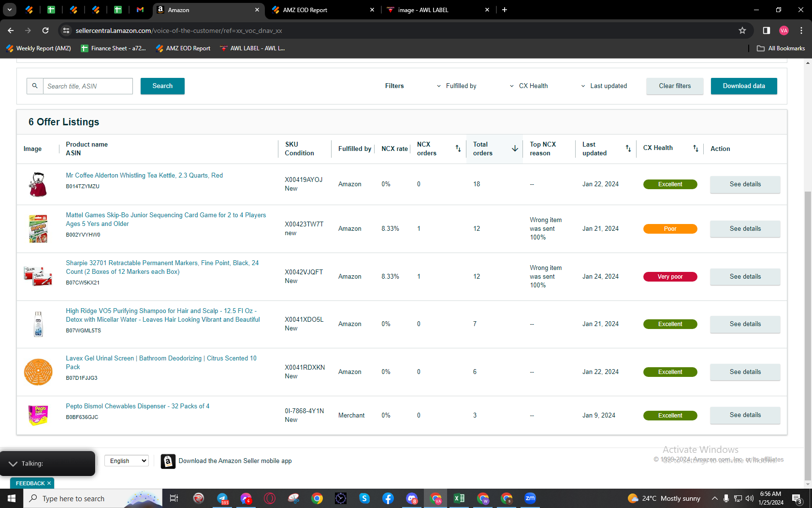
Task: Click the magnifier icon beside the ASIN search box
Action: click(x=35, y=86)
